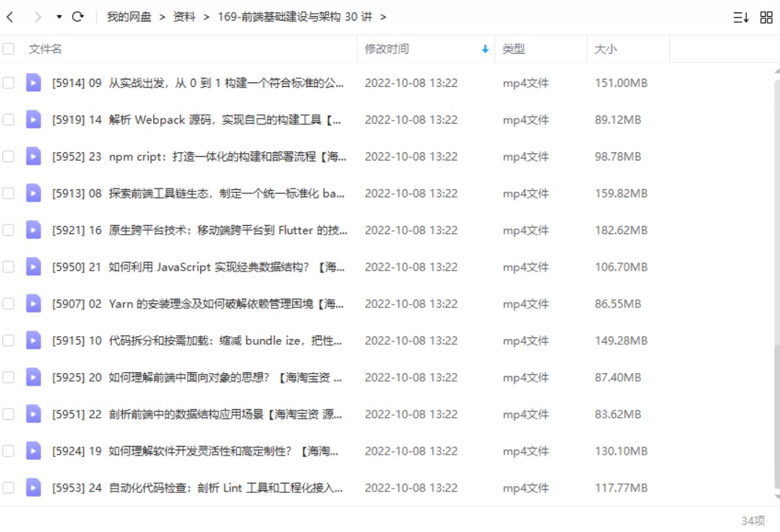Select file name [5913] 08 探索前端工具链生态
780x532 pixels.
pyautogui.click(x=198, y=193)
